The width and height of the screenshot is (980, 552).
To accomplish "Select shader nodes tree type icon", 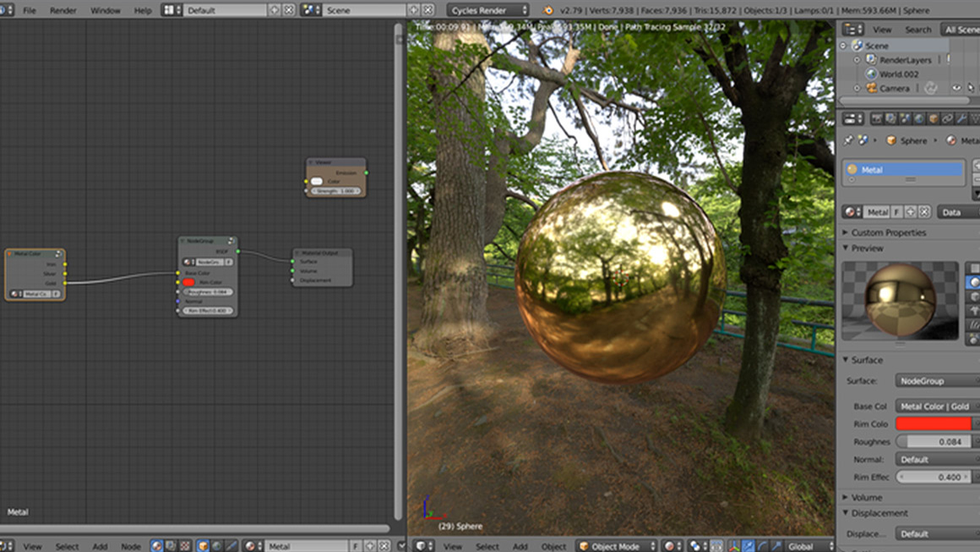I will pos(156,546).
